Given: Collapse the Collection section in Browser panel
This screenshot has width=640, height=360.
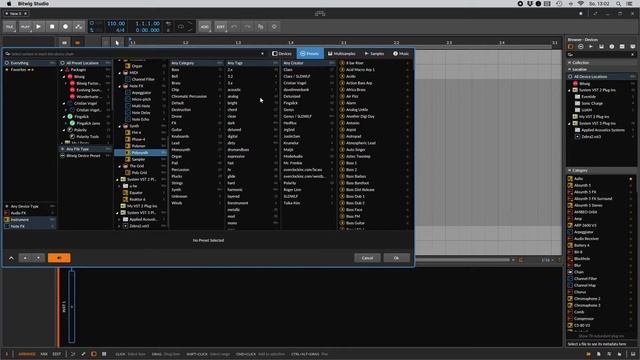Looking at the screenshot, I should (570, 63).
